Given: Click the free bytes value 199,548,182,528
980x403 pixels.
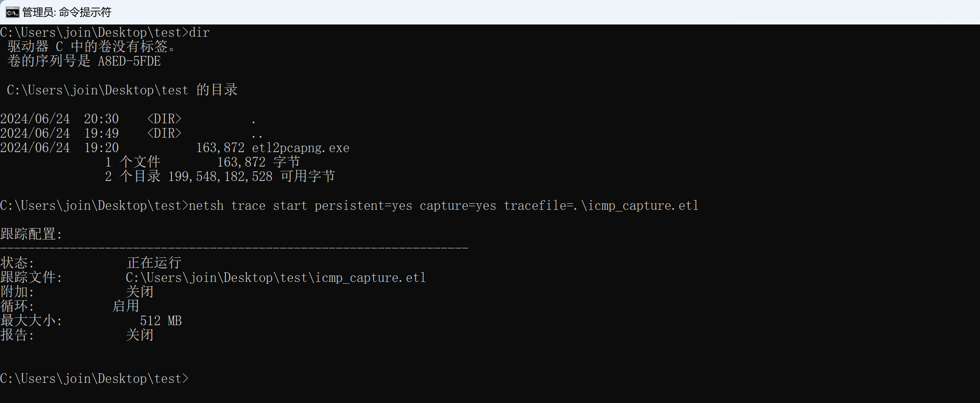Looking at the screenshot, I should (220, 177).
